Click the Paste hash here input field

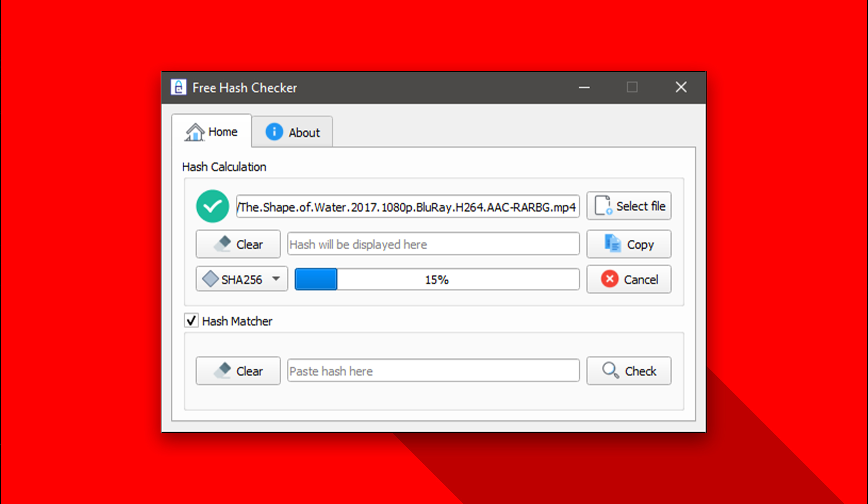tap(431, 370)
